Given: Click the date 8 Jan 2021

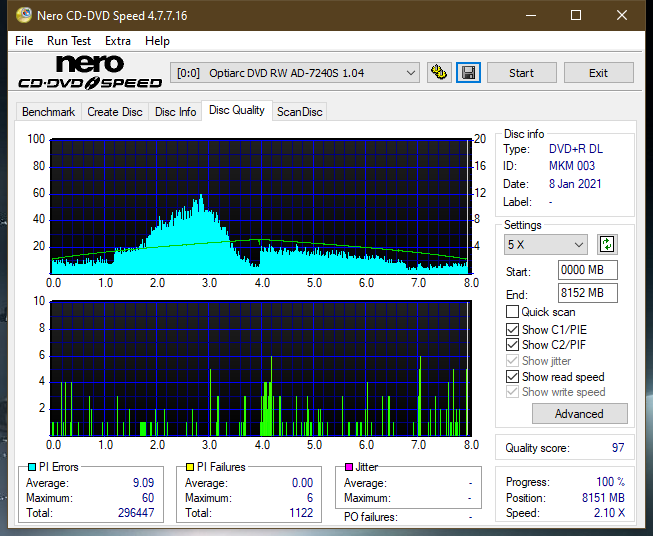Looking at the screenshot, I should 575,184.
